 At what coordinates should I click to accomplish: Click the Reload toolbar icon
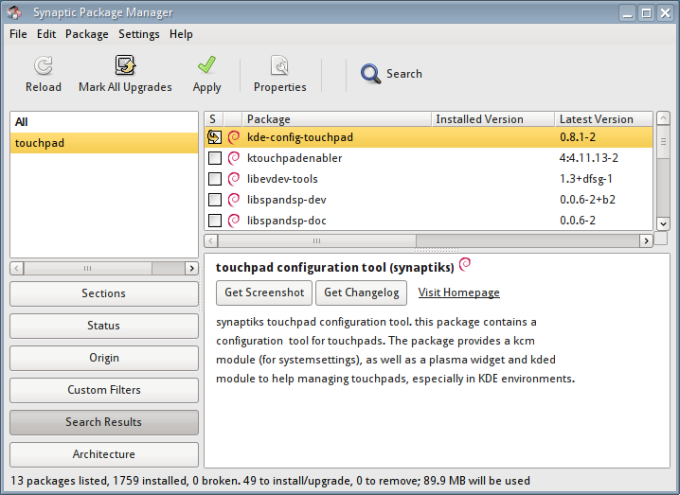pos(43,67)
